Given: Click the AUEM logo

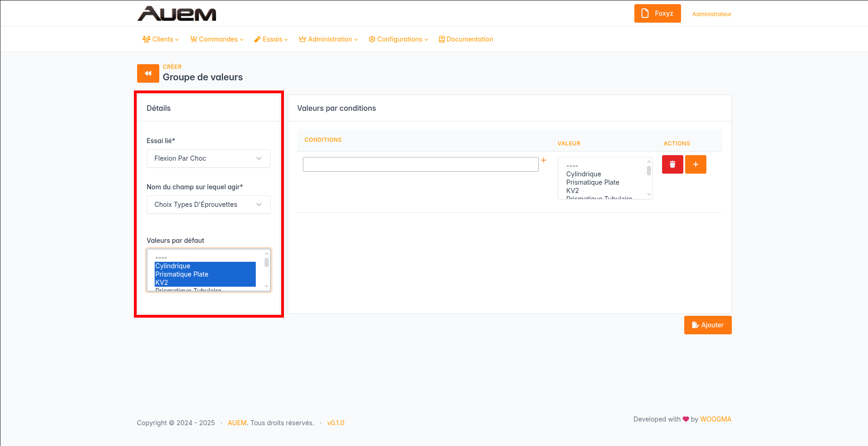Looking at the screenshot, I should (177, 14).
